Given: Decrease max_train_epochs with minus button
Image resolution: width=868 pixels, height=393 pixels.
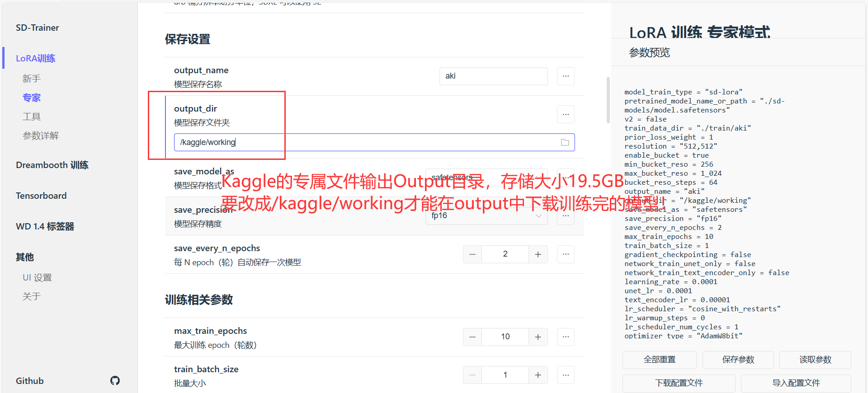Looking at the screenshot, I should click(472, 337).
